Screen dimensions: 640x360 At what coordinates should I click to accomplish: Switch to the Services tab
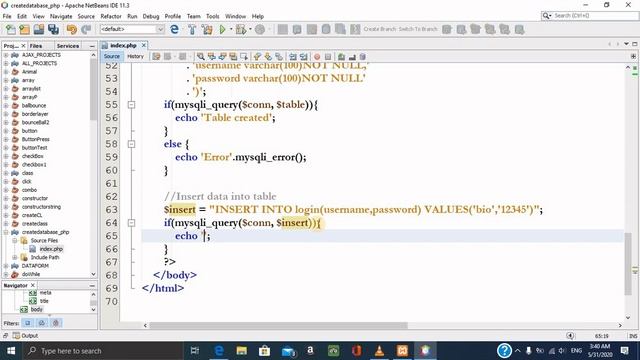click(68, 46)
